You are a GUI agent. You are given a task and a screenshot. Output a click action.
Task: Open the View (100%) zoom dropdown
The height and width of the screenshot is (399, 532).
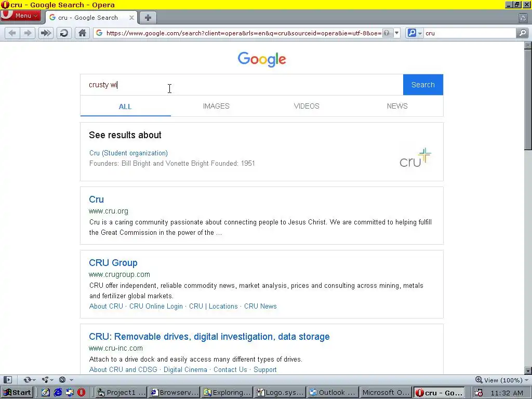tap(502, 380)
